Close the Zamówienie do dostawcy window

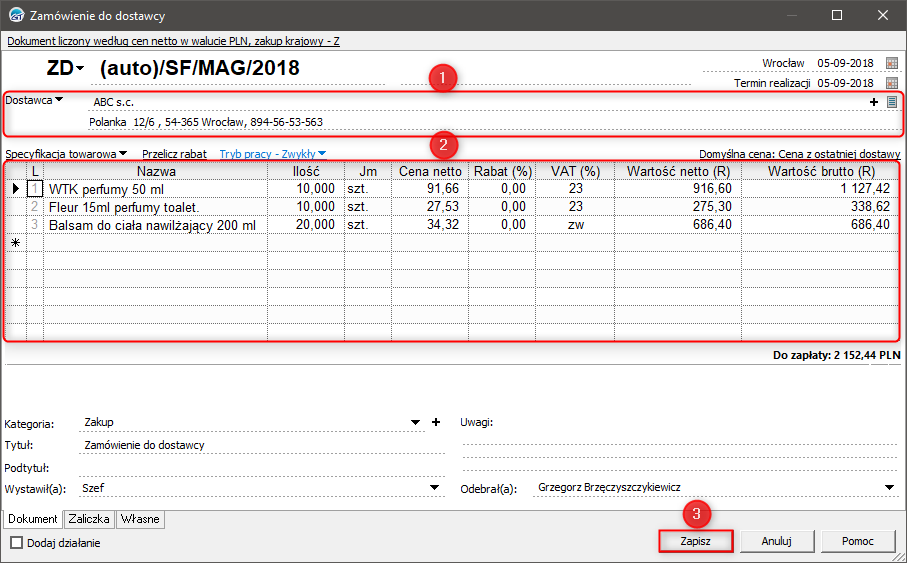[883, 15]
